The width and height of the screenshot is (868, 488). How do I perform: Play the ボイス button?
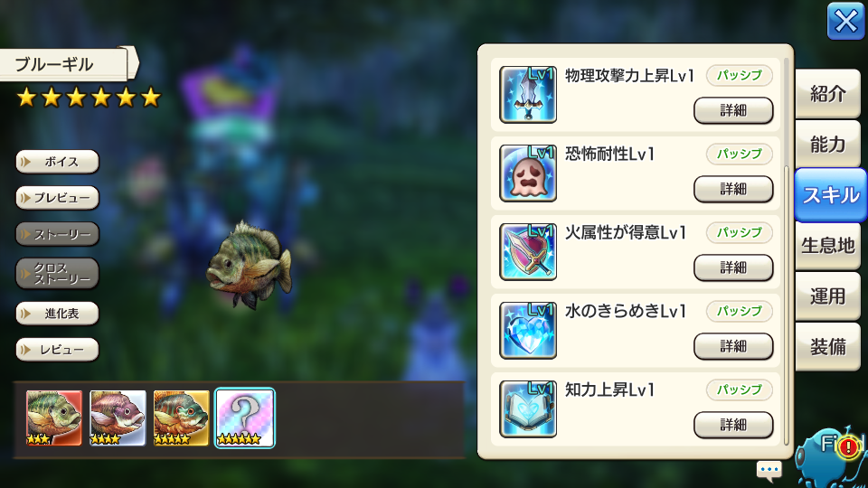coord(58,162)
